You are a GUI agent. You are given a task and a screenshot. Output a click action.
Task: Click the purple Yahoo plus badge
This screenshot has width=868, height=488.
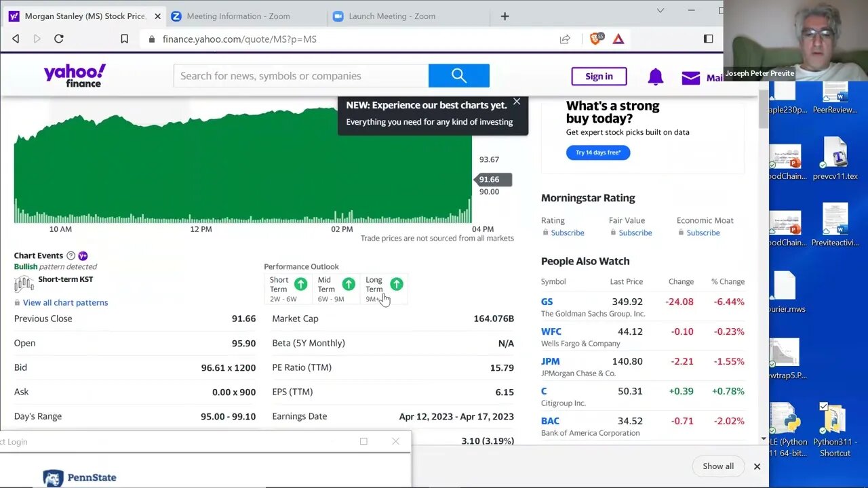click(83, 256)
